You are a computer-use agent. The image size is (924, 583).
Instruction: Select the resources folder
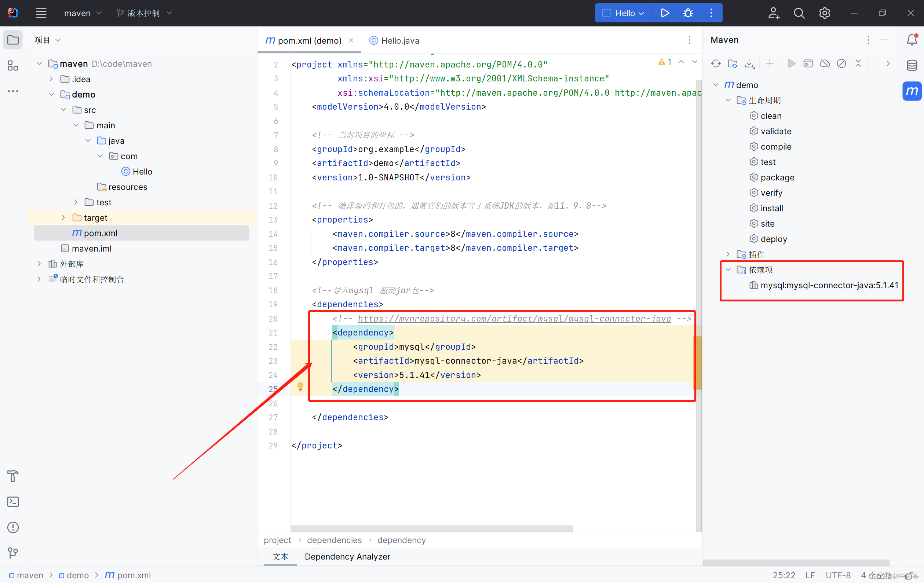[x=123, y=187]
